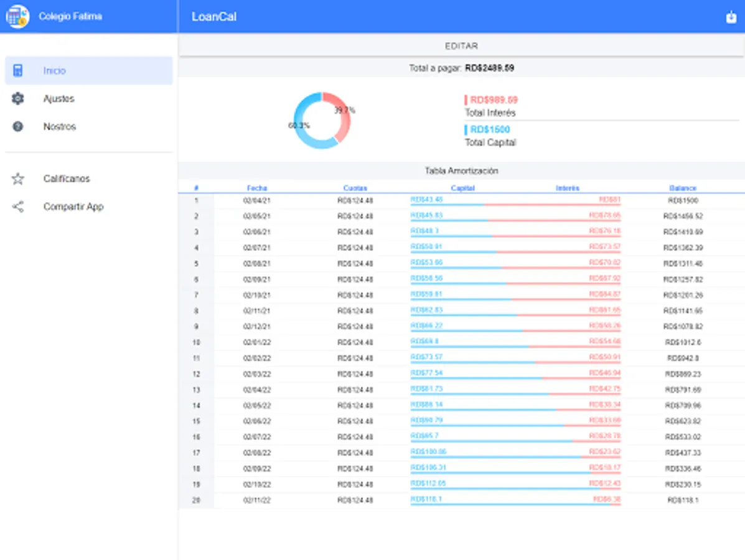This screenshot has height=560, width=745.
Task: Go to the Ajustes menu entry
Action: (x=59, y=99)
